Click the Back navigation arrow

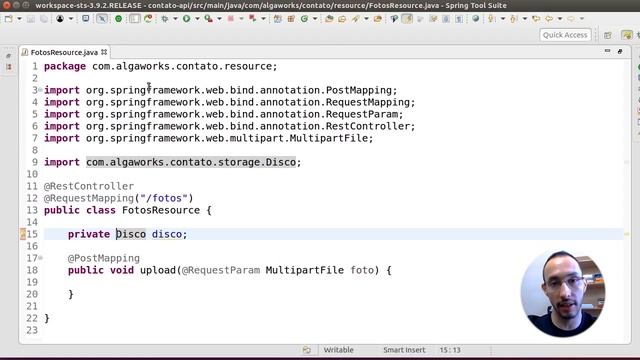point(549,19)
